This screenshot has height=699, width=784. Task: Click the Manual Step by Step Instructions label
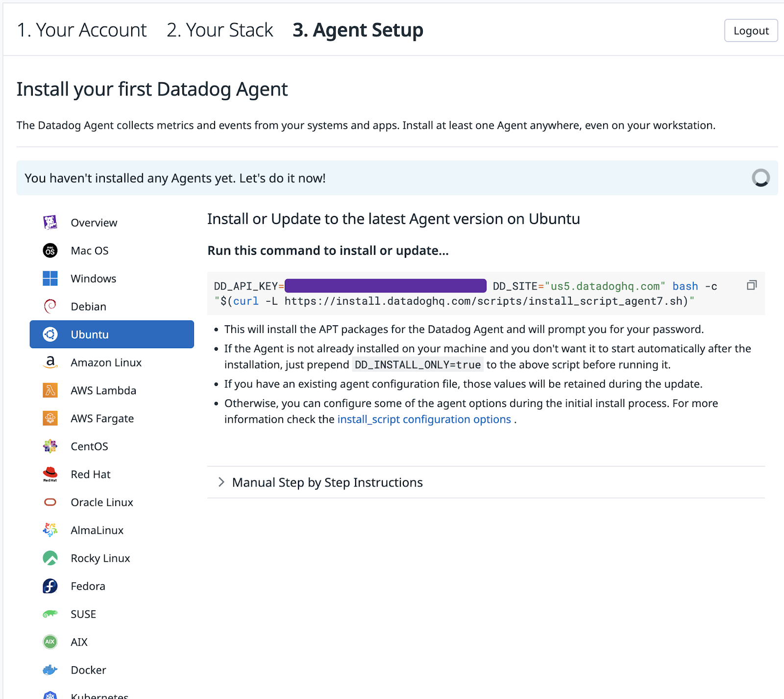tap(327, 482)
